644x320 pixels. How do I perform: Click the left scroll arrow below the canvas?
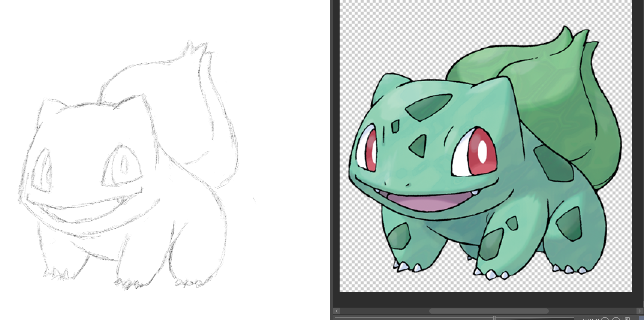(337, 311)
